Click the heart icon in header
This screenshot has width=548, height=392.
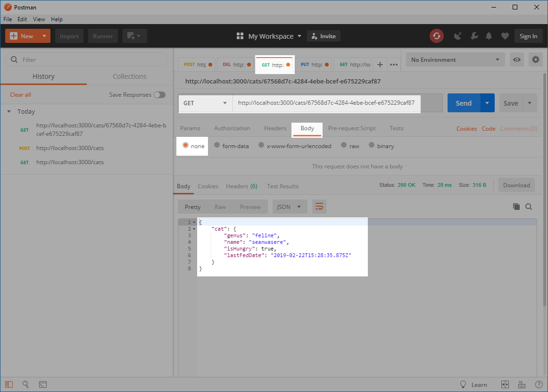[x=505, y=36]
